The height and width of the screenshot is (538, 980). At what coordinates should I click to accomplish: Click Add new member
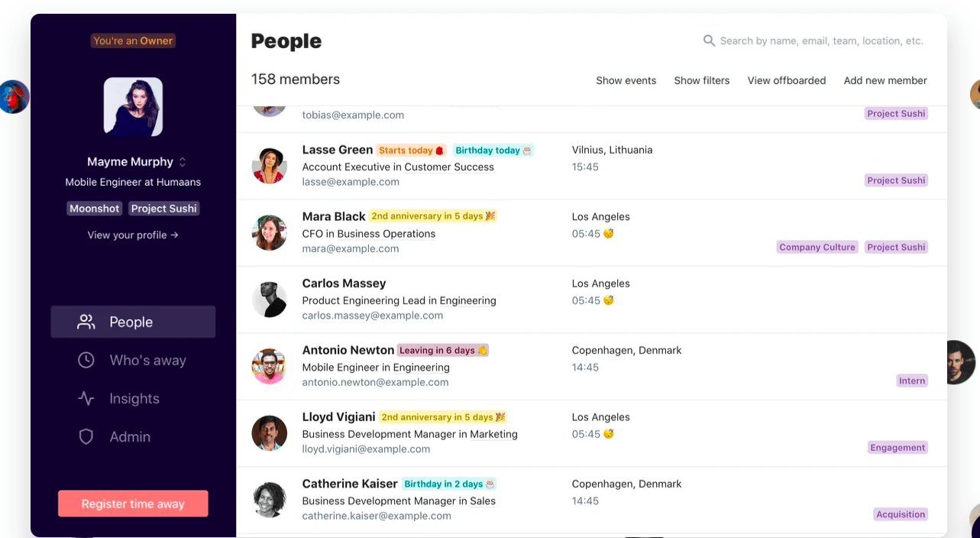pos(885,80)
